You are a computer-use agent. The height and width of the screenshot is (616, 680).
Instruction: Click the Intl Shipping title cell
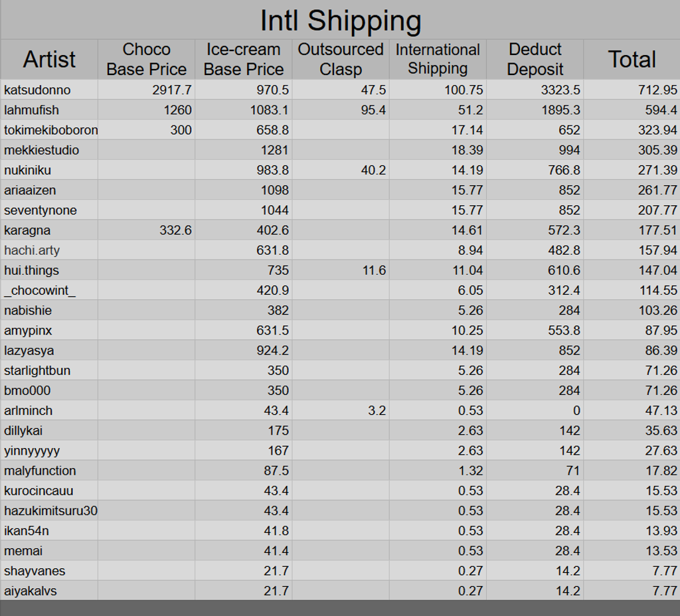pyautogui.click(x=340, y=21)
